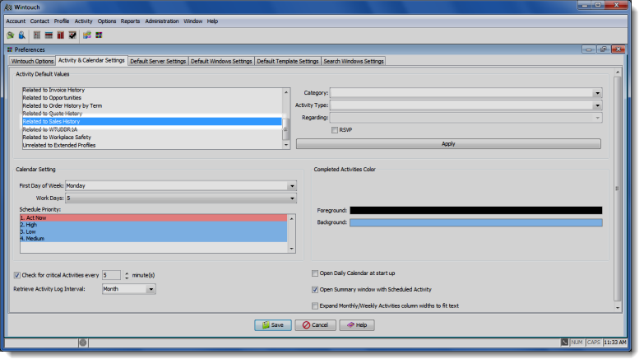Open the Retrieve Activity Log Interval dropdown
Viewport: 644px width, 364px height.
tap(151, 289)
